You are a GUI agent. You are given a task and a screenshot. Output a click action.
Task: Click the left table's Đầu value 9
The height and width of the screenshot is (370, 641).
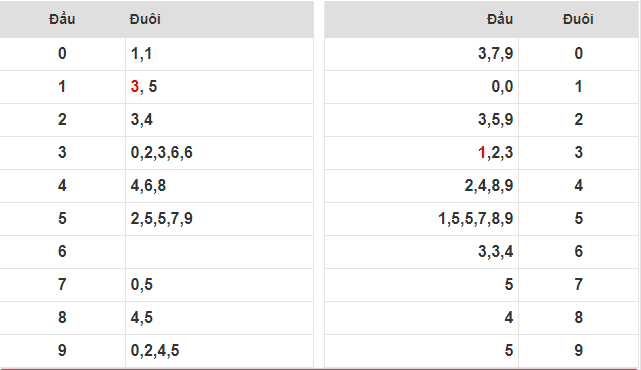pyautogui.click(x=62, y=351)
